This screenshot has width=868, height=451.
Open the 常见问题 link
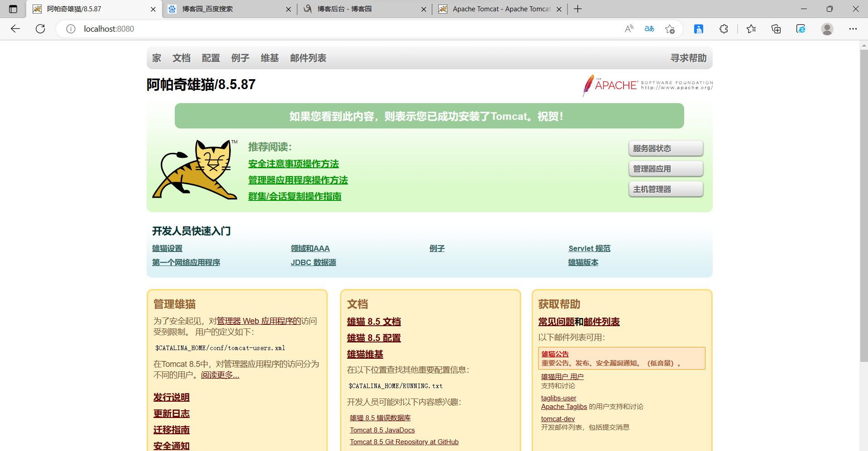[x=556, y=322]
